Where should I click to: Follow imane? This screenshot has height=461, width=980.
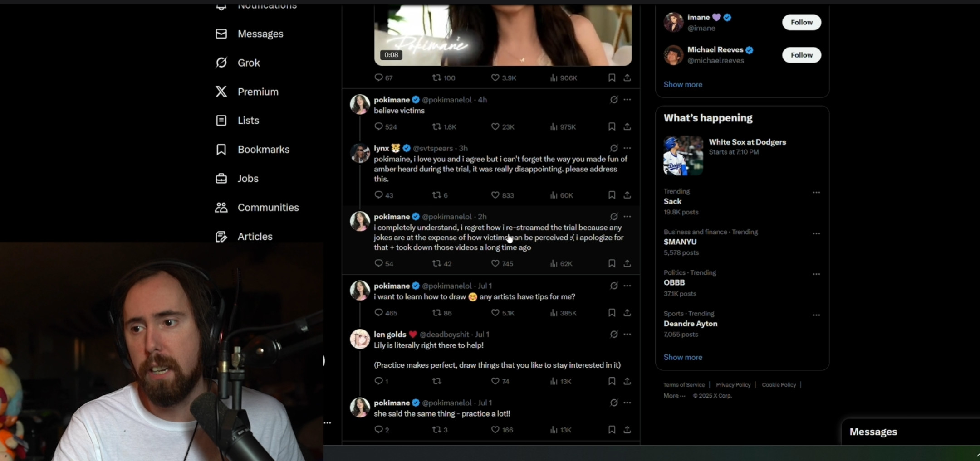click(x=801, y=22)
